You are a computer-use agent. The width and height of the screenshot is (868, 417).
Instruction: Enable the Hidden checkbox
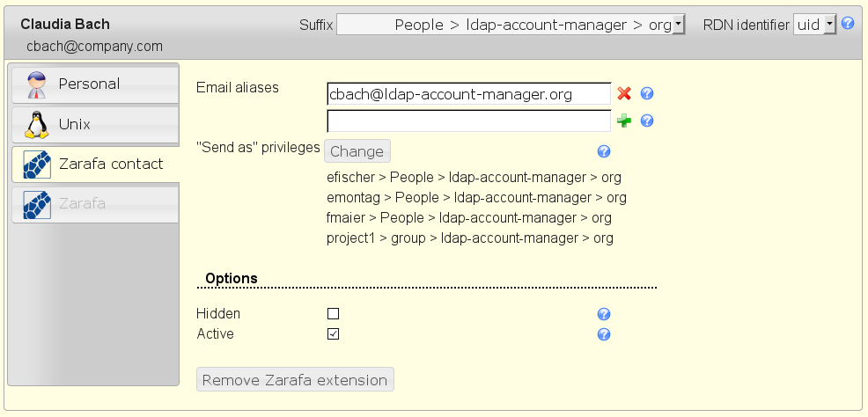[333, 313]
